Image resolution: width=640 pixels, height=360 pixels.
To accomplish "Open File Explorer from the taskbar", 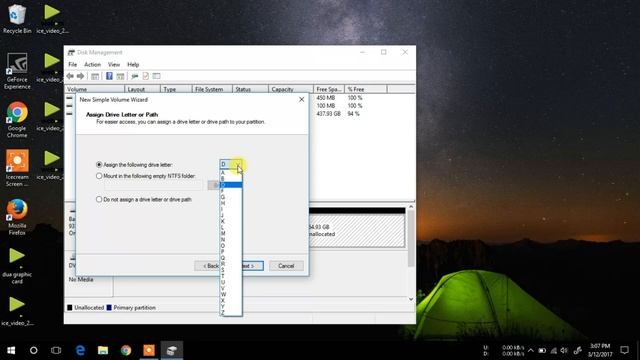I will tap(103, 350).
